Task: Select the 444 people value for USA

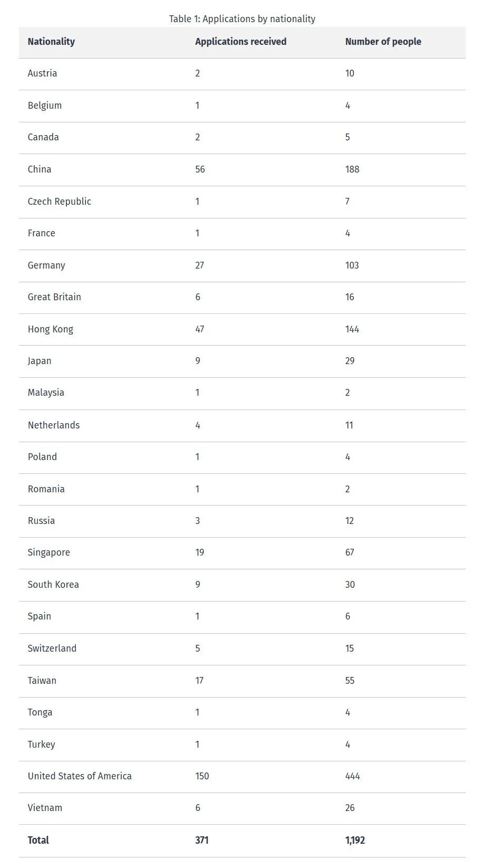Action: tap(352, 776)
